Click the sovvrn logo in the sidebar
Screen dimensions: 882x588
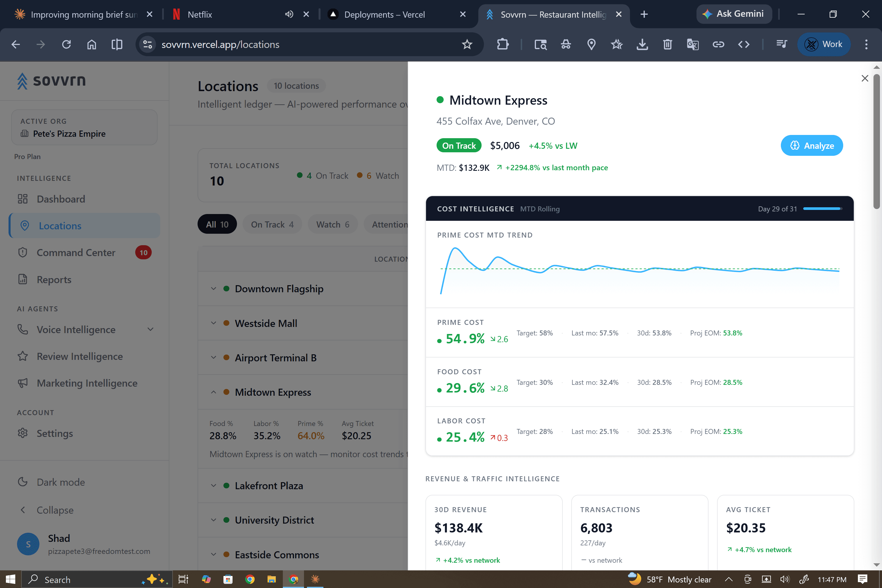(x=51, y=81)
